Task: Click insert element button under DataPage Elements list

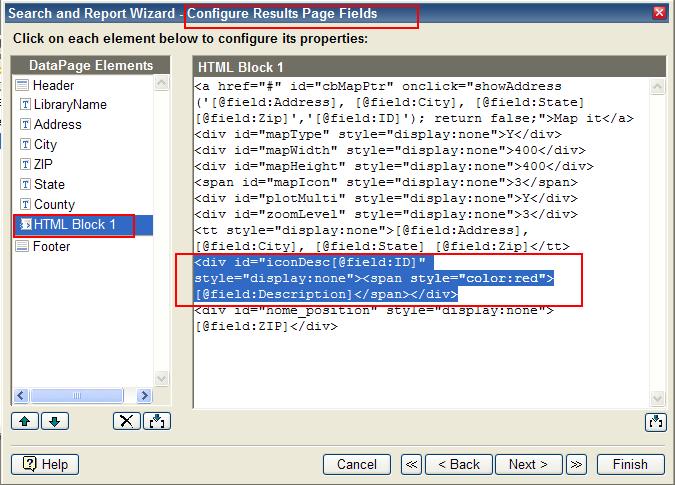Action: coord(157,421)
